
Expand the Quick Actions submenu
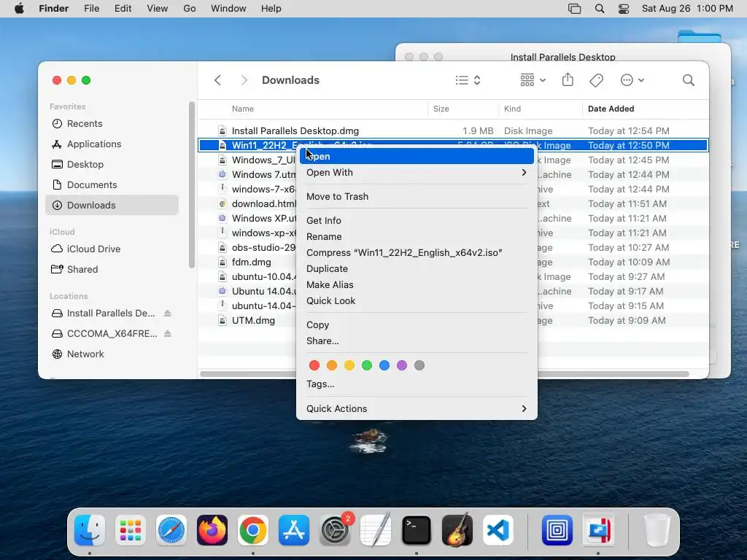point(417,408)
